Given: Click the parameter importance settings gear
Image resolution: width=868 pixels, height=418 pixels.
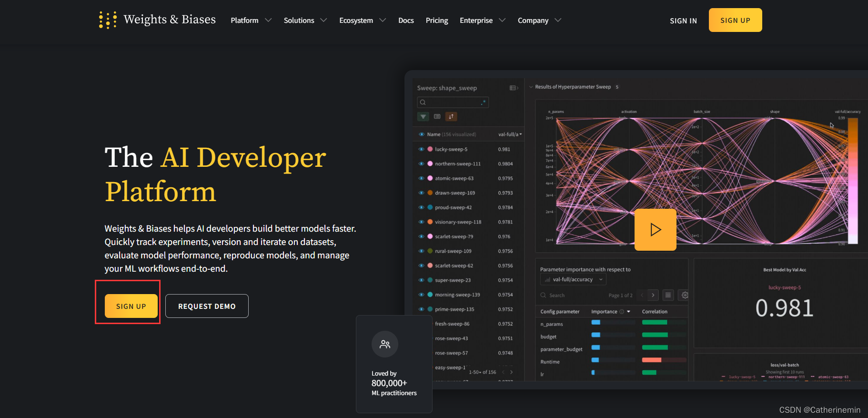Looking at the screenshot, I should point(685,295).
